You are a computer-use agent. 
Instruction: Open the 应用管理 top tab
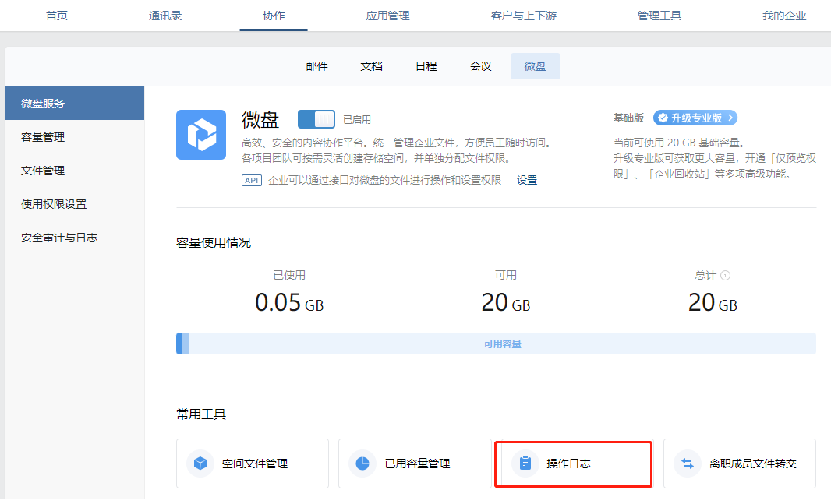pos(387,16)
